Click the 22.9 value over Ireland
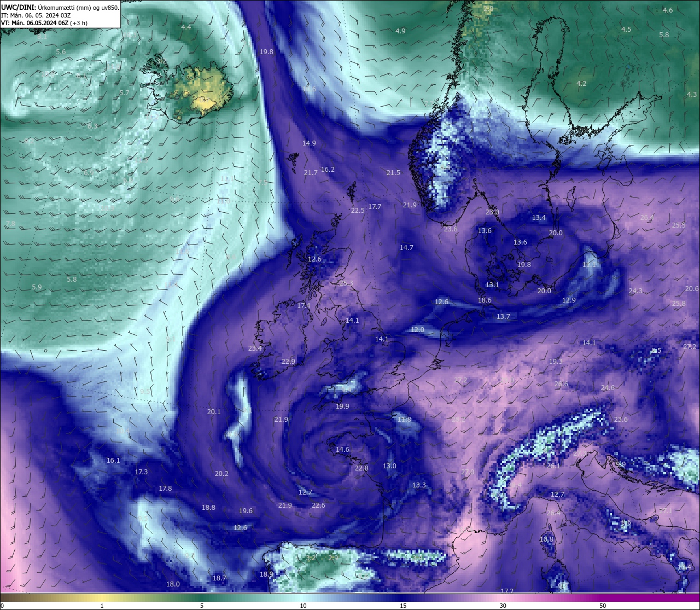Viewport: 700px width, 610px height. click(x=288, y=361)
